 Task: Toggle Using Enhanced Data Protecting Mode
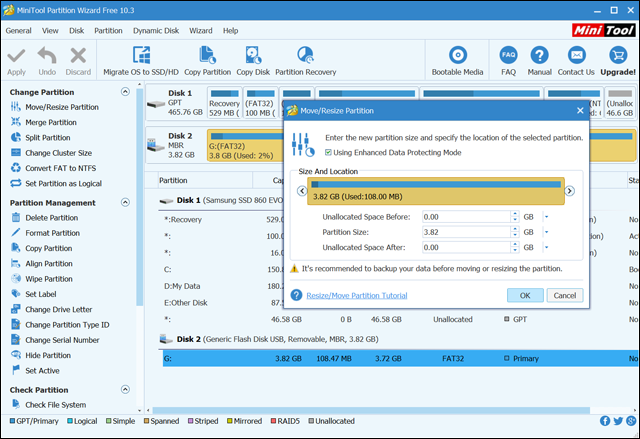(x=328, y=153)
